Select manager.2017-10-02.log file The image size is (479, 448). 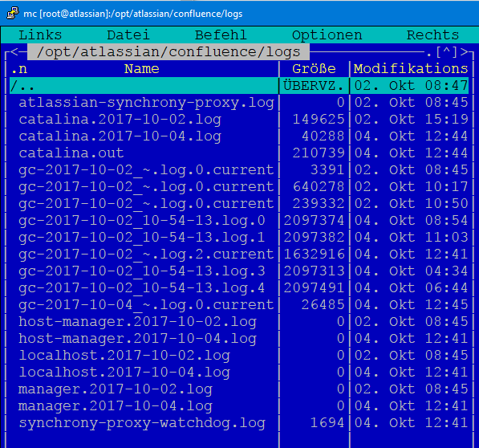[116, 389]
